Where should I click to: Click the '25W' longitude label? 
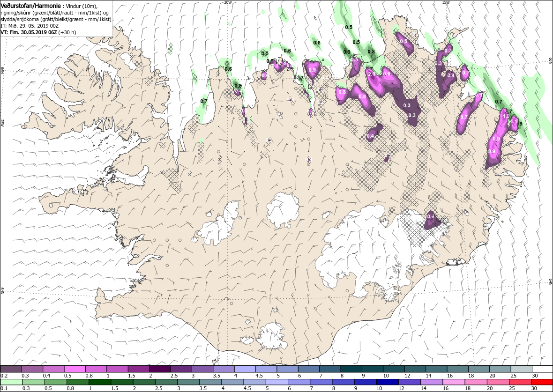pyautogui.click(x=2, y=123)
